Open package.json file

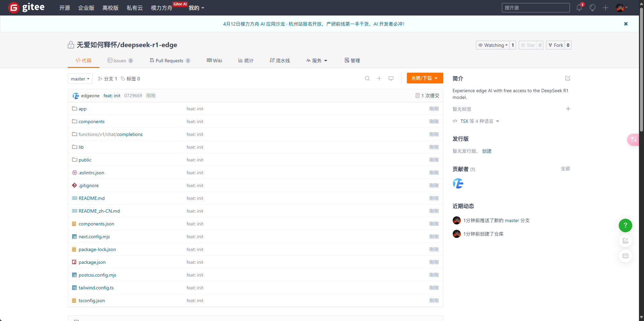point(92,262)
